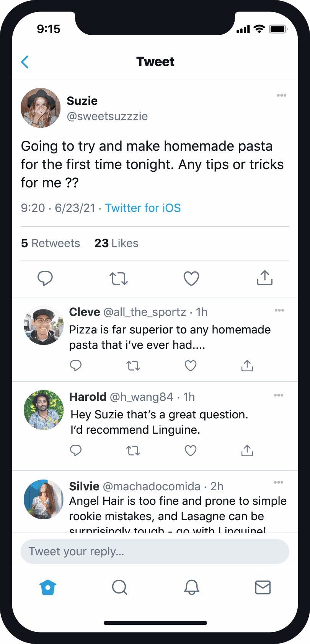This screenshot has width=310, height=644.
Task: Retweet Cleve's reply
Action: click(133, 366)
